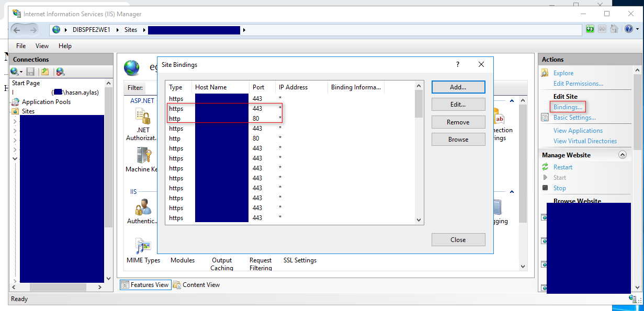Click the bindings list scrollbar up arrow

click(x=419, y=85)
